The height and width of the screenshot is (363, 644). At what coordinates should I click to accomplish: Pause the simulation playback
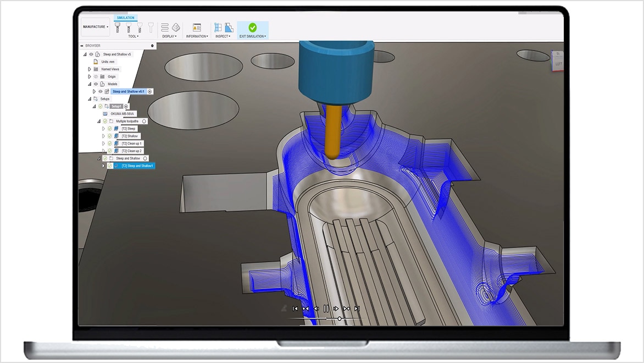(326, 309)
